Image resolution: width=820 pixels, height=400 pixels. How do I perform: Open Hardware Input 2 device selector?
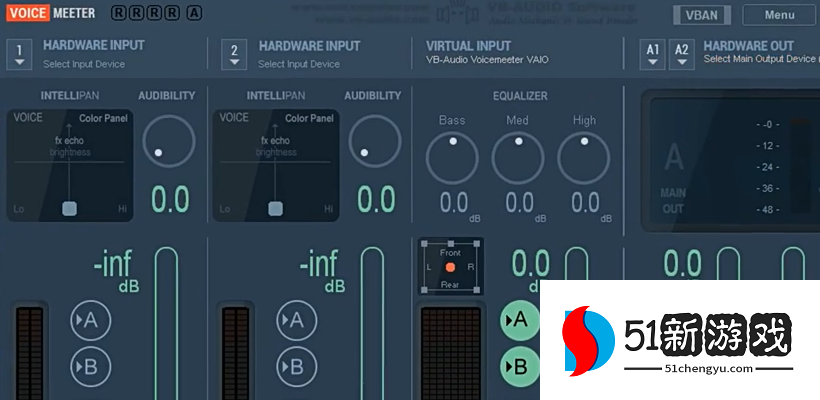click(x=234, y=53)
